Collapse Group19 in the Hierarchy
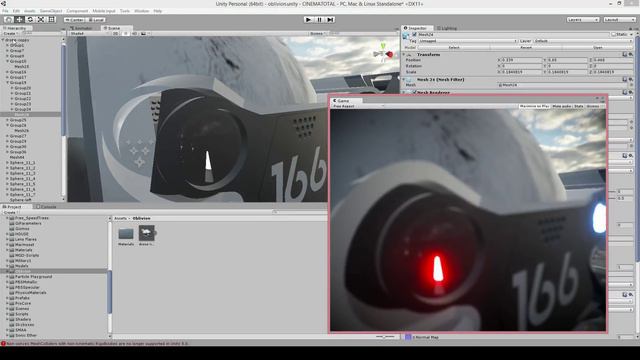Screen dimensions: 640x360 (x=7, y=82)
